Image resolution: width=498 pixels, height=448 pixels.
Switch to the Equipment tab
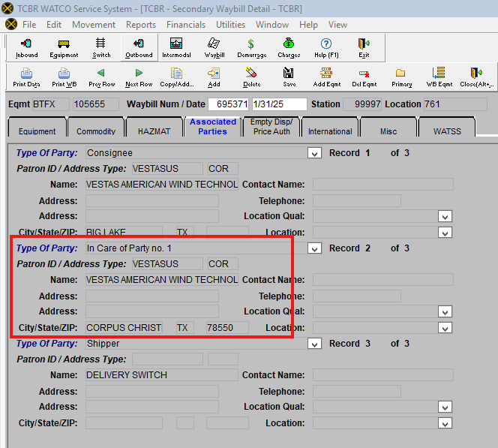37,127
